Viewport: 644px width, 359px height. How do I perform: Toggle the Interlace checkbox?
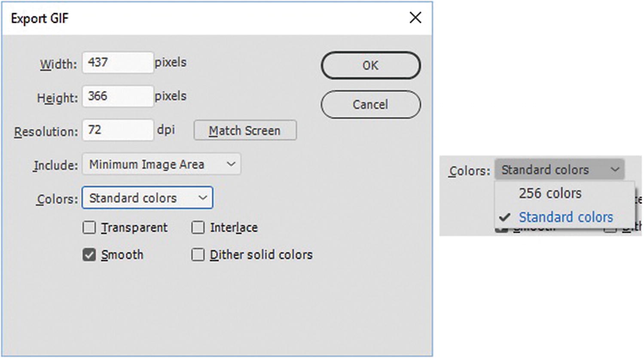click(198, 228)
